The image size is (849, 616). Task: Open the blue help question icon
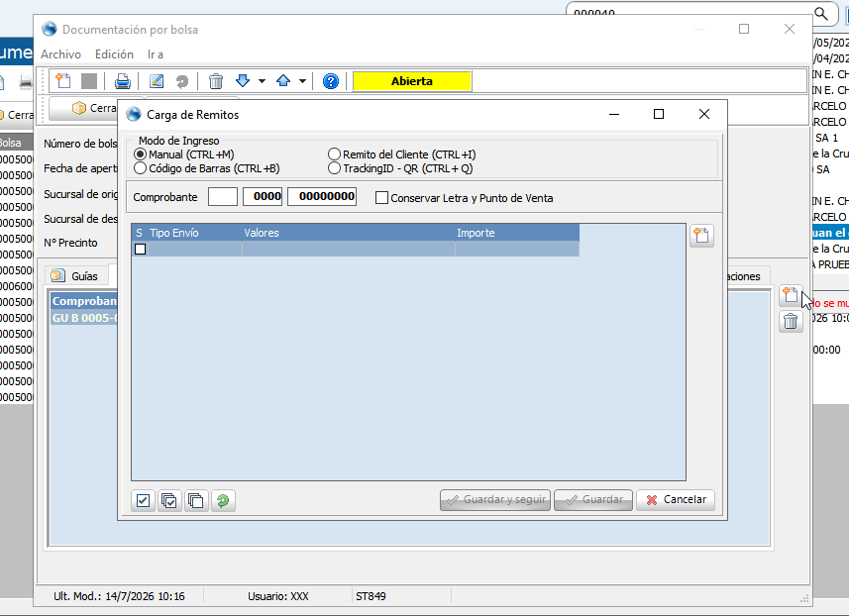[x=330, y=81]
